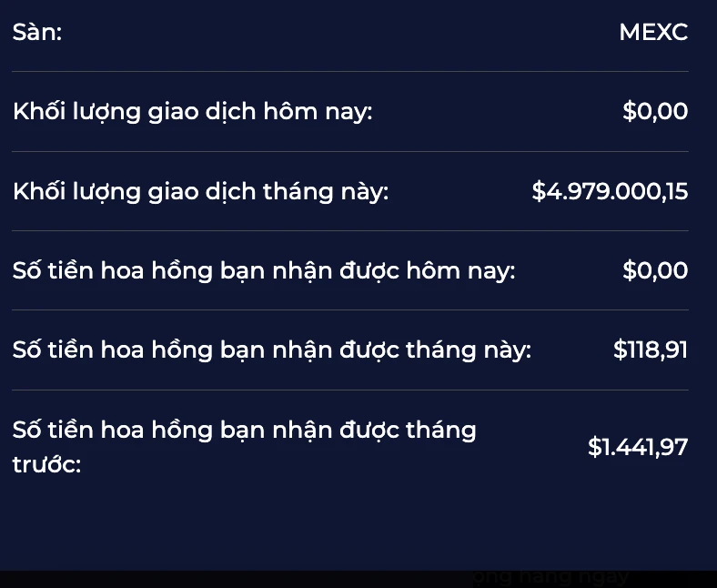Screen dimensions: 717x588
Task: Click divider line below the Sàn row
Action: (x=350, y=72)
